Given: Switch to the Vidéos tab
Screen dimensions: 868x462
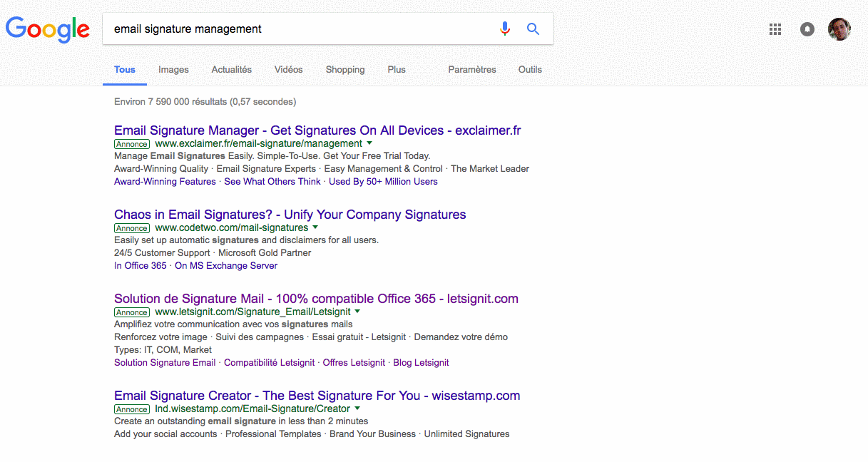Looking at the screenshot, I should [288, 70].
